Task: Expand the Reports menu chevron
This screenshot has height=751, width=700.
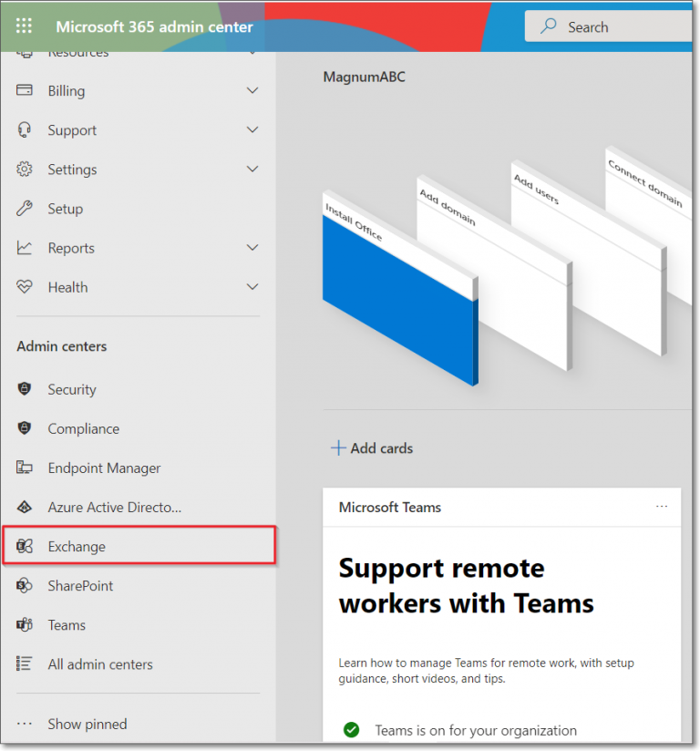Action: (252, 247)
